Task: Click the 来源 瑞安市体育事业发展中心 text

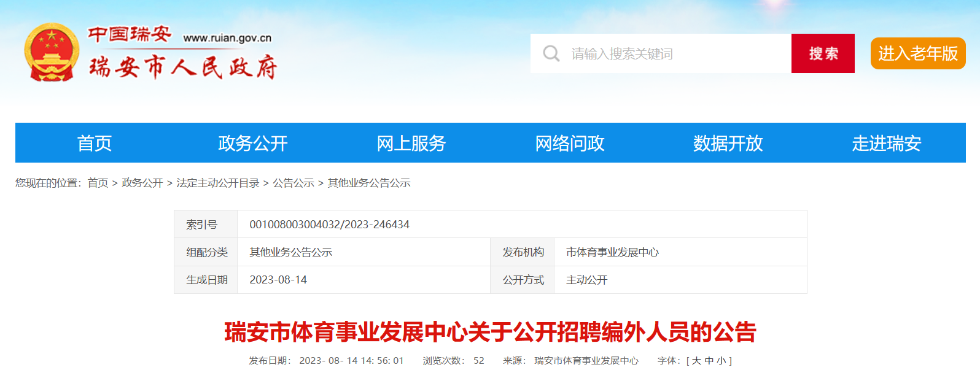Action: pyautogui.click(x=570, y=361)
